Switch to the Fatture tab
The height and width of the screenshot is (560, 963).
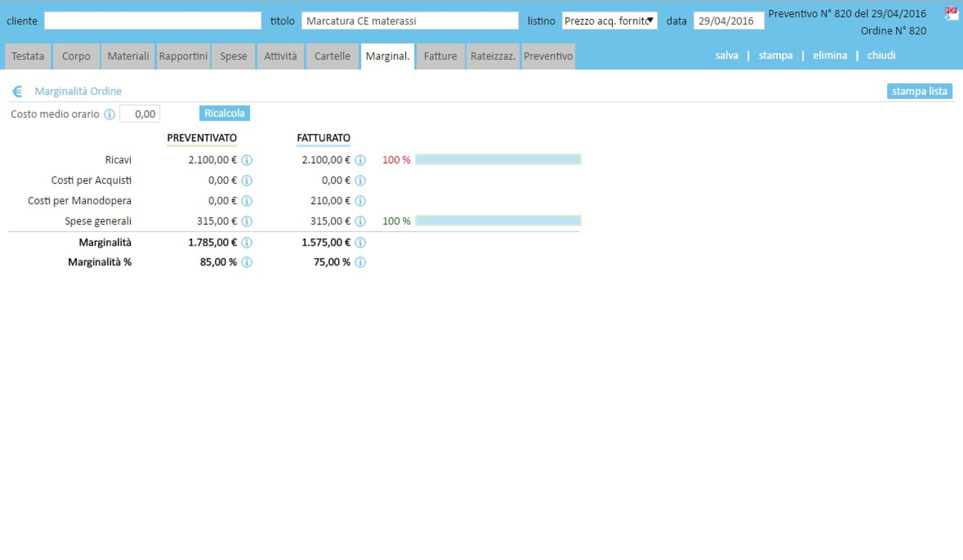tap(440, 56)
